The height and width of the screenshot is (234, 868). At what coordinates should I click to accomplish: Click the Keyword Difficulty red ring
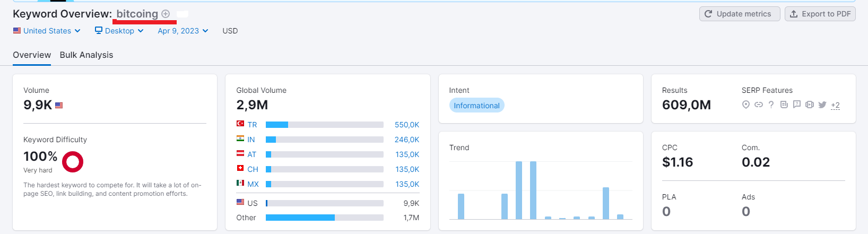pos(73,162)
